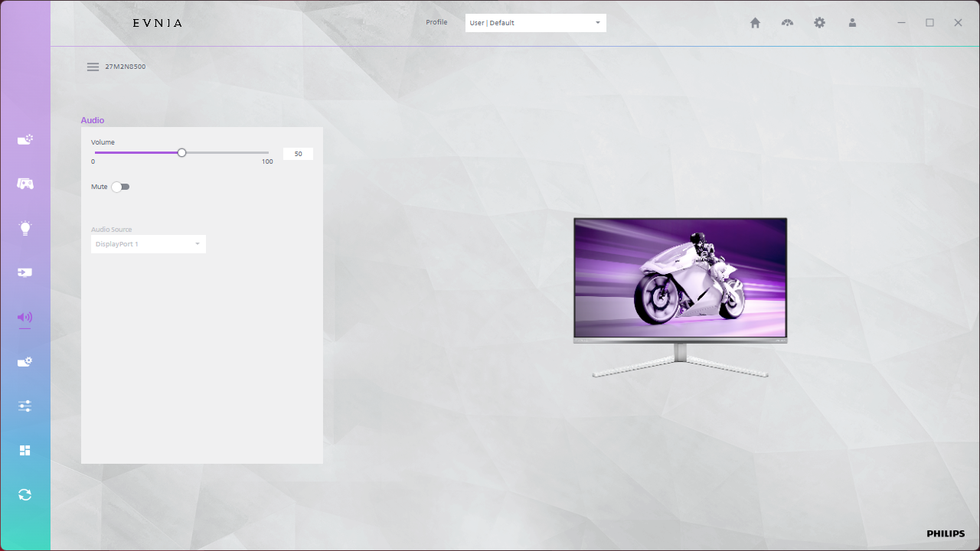Open the lightbulb lighting sidebar section

(25, 228)
